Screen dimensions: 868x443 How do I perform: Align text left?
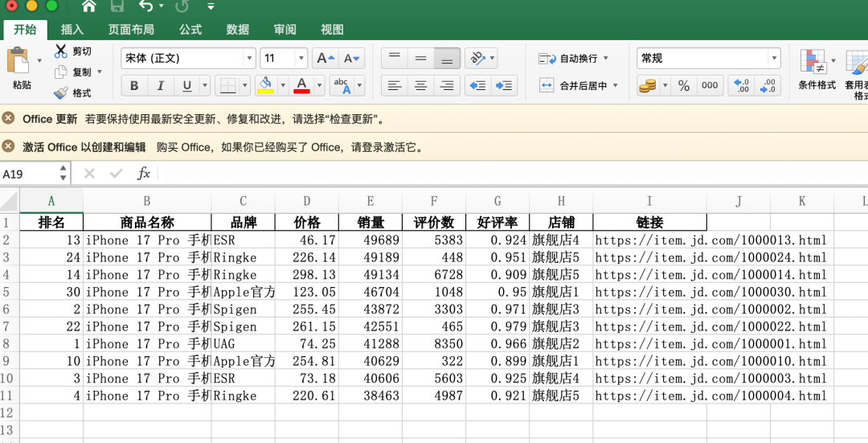394,85
